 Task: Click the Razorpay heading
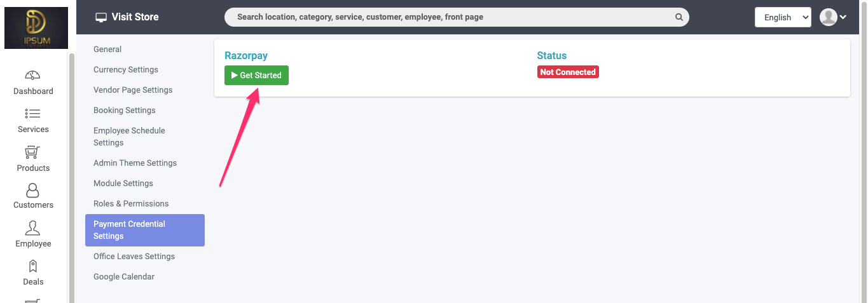(246, 56)
